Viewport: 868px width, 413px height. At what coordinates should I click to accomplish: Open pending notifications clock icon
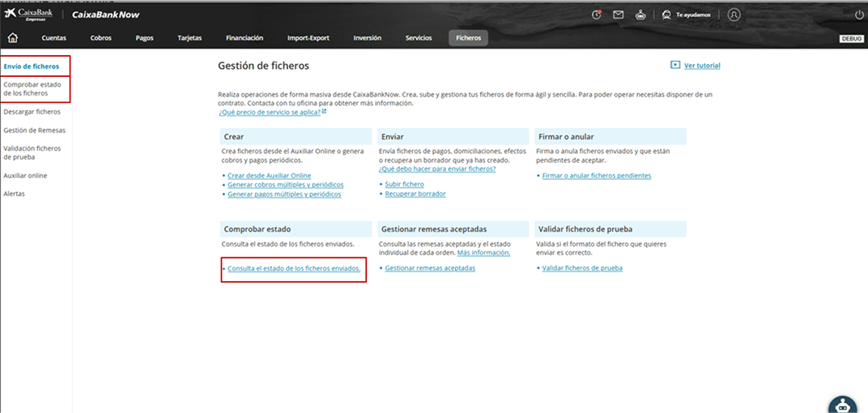(x=597, y=15)
